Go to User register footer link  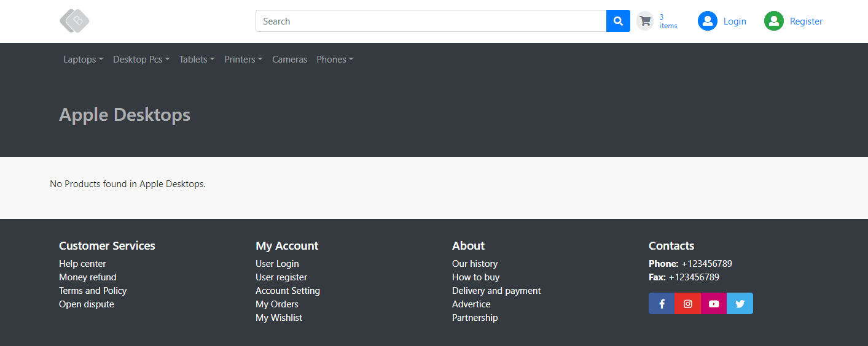281,277
